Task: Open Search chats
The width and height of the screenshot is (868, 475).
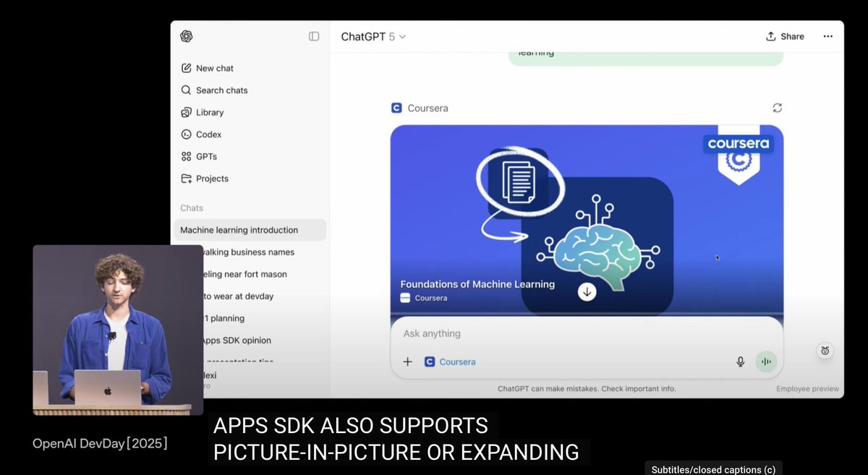Action: click(x=214, y=90)
